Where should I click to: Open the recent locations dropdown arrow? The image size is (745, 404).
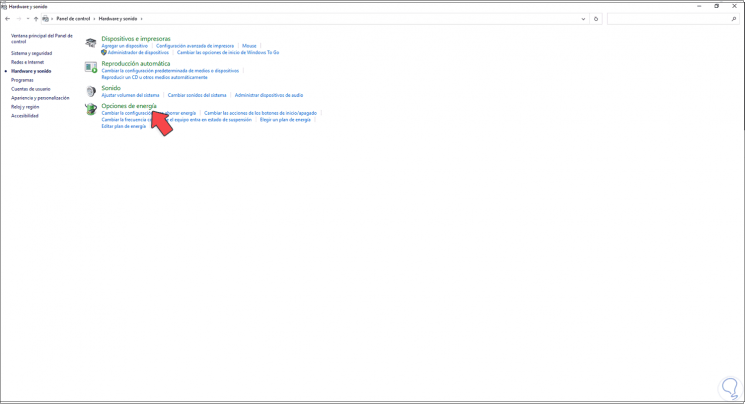point(28,19)
